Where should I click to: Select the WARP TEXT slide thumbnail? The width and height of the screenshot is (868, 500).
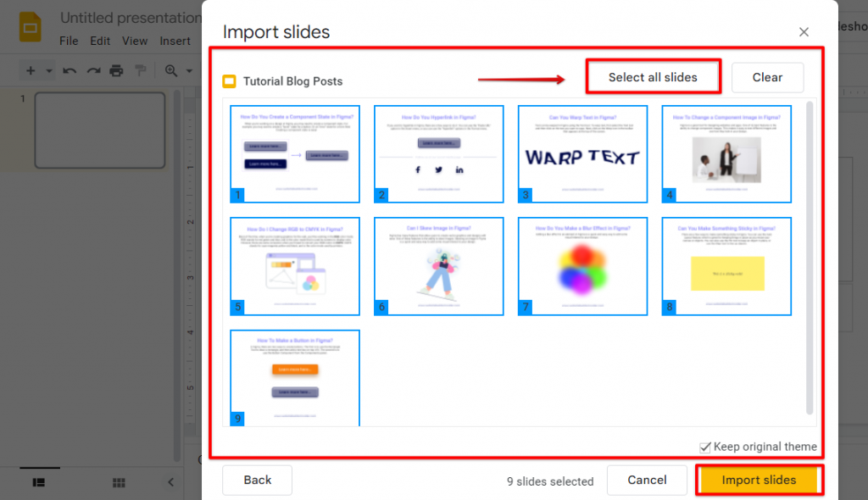582,153
